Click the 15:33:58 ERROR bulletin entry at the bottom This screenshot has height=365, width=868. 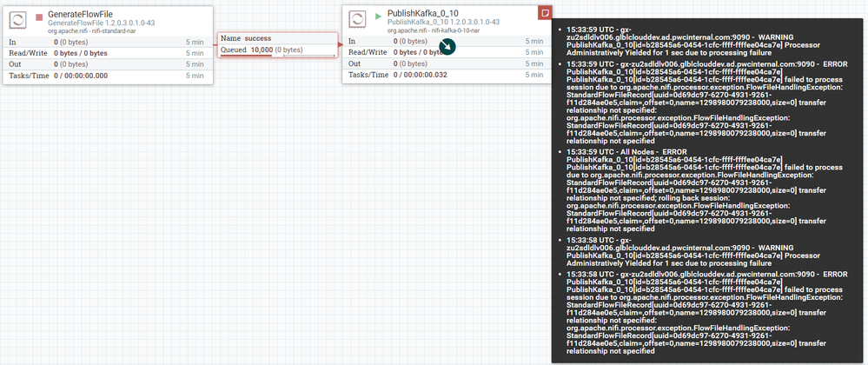706,313
